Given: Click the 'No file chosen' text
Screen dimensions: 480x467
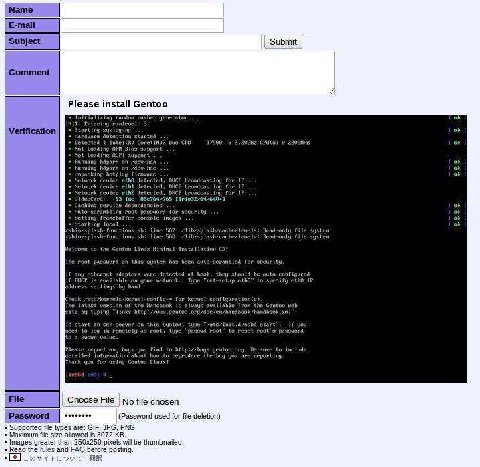Looking at the screenshot, I should pyautogui.click(x=150, y=402).
